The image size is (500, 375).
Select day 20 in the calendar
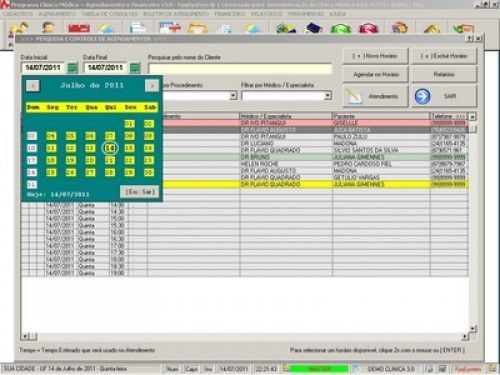(x=90, y=160)
